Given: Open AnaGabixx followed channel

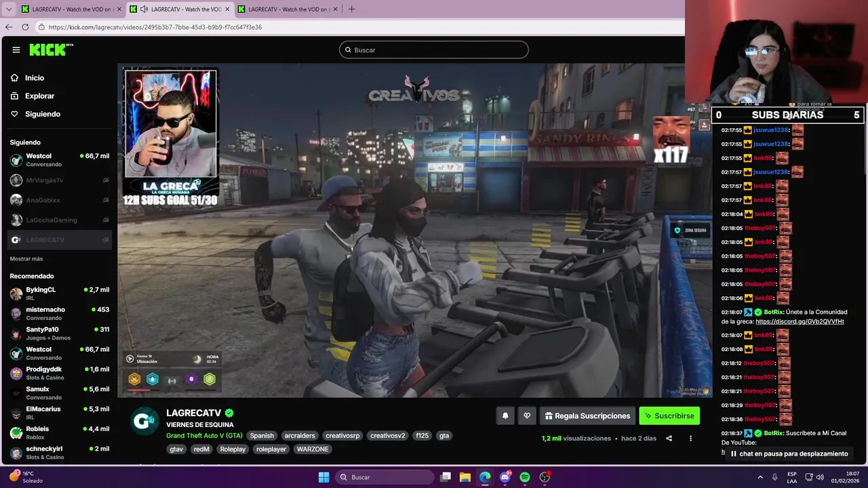Looking at the screenshot, I should pyautogui.click(x=60, y=200).
